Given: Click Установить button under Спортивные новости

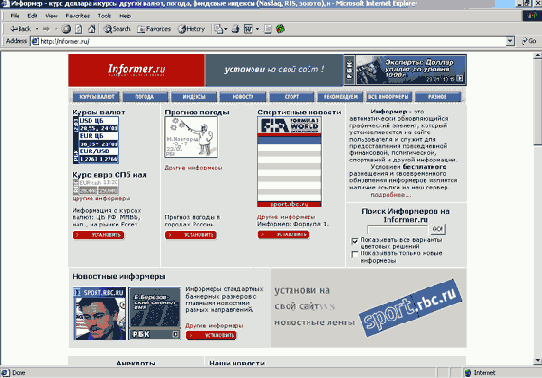Looking at the screenshot, I should [x=283, y=235].
